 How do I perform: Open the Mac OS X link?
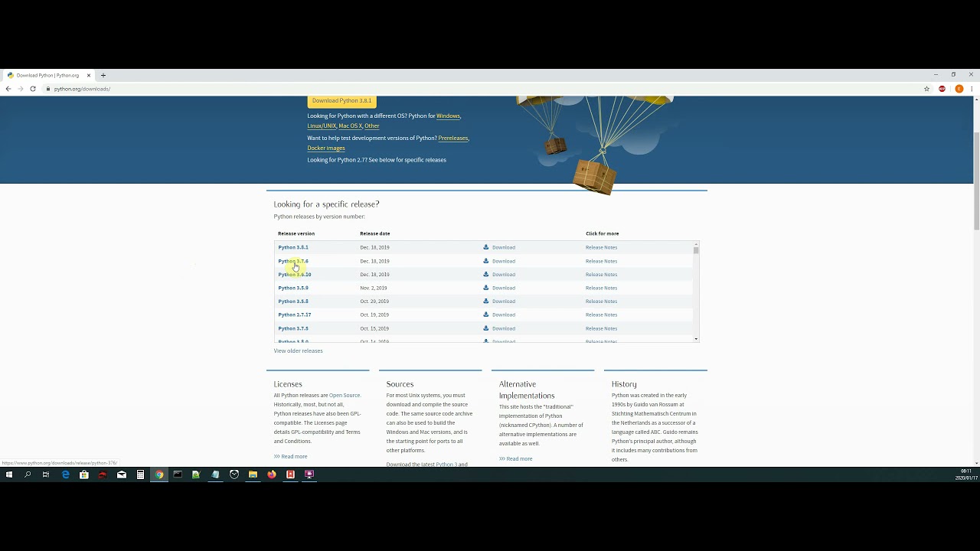(x=350, y=126)
